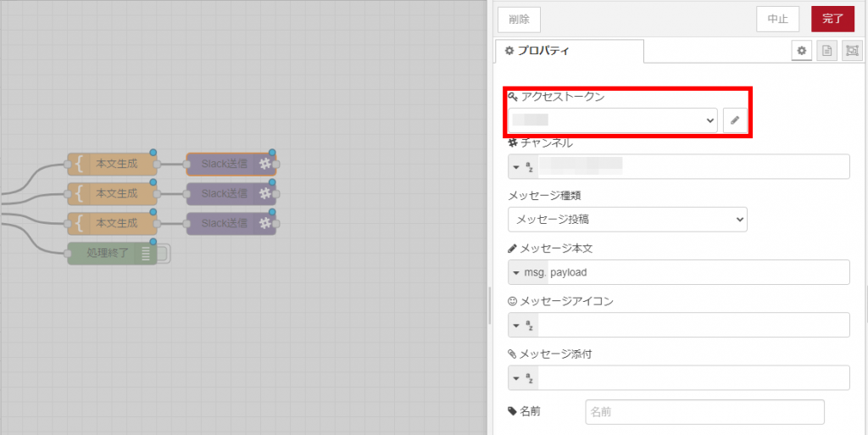Click the チャンネル input field
The width and height of the screenshot is (868, 435).
coord(693,166)
